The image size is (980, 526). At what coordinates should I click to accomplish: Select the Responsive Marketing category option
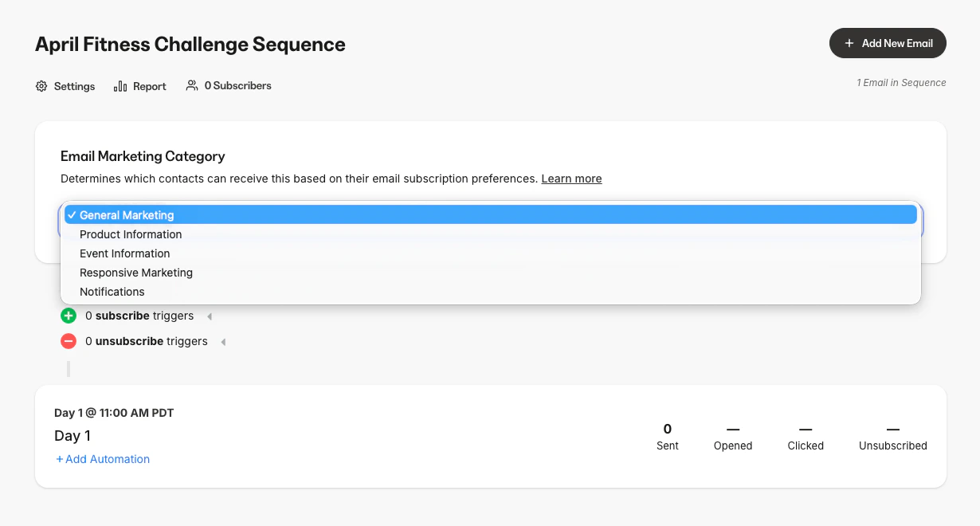click(x=135, y=272)
